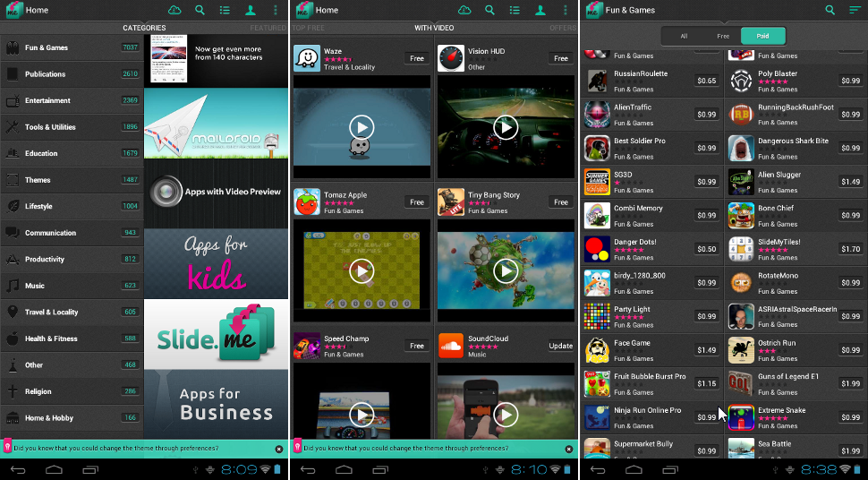Open the Ninja Run Online Pro entry
Image resolution: width=868 pixels, height=480 pixels.
651,417
